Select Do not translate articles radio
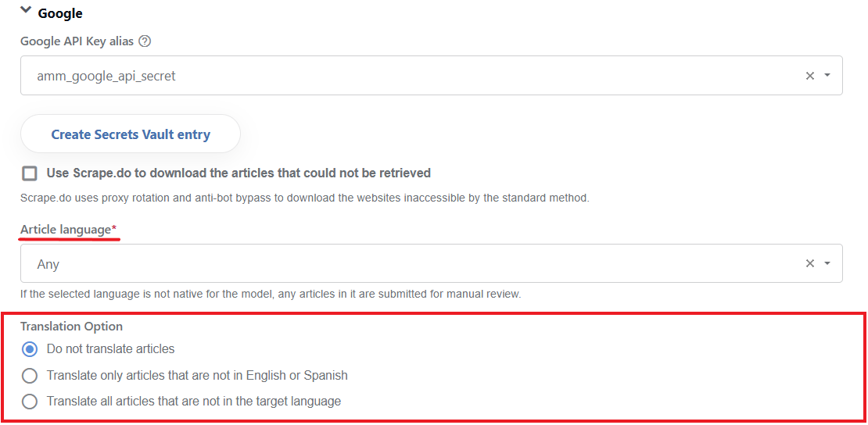 [30, 349]
